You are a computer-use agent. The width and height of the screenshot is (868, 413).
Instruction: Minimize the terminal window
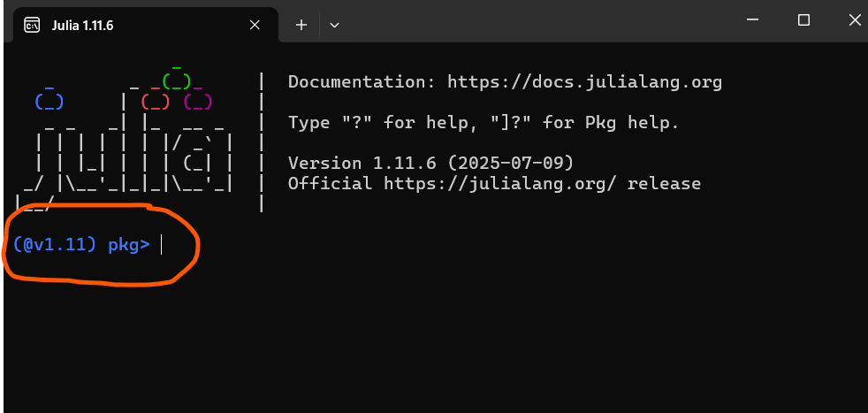point(751,20)
